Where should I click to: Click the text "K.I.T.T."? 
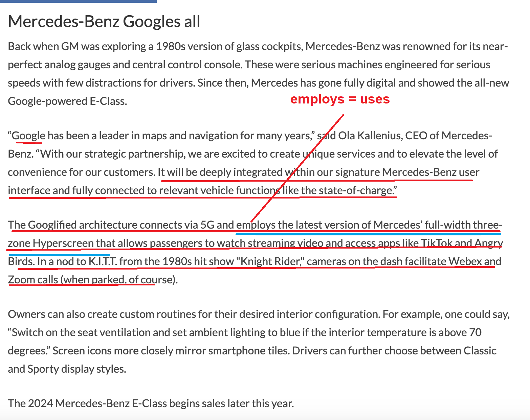[103, 261]
